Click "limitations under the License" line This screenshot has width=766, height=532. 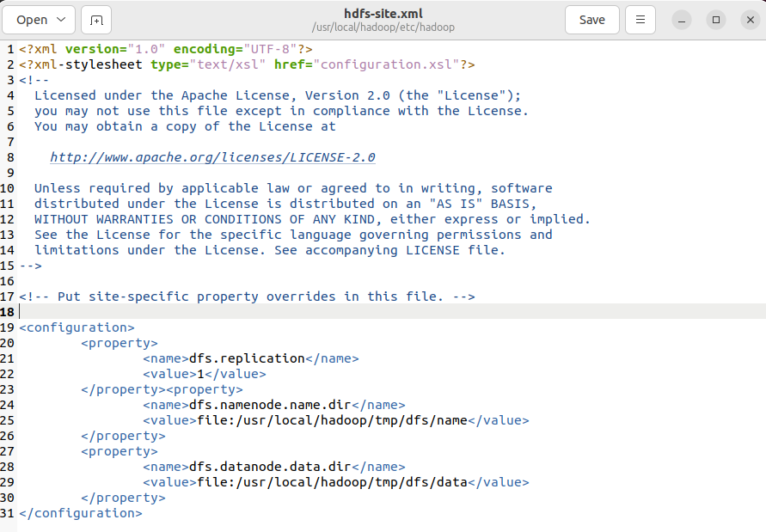(270, 250)
